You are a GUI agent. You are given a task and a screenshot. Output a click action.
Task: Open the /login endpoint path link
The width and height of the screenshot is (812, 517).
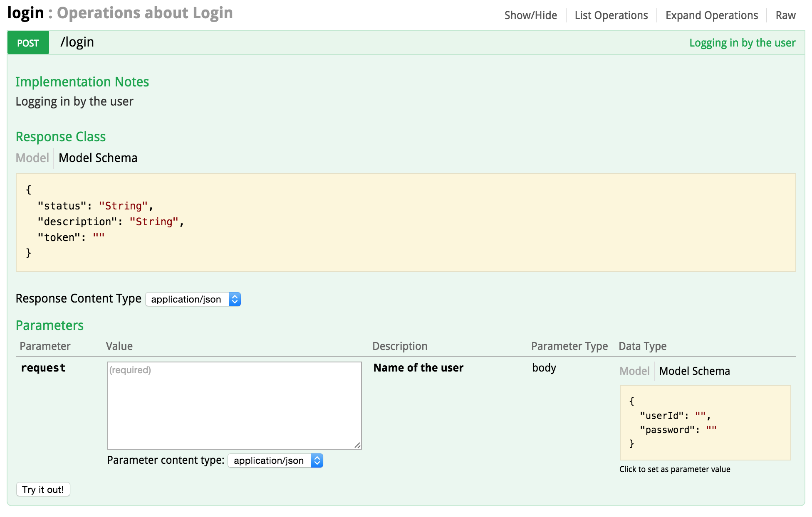click(x=77, y=42)
